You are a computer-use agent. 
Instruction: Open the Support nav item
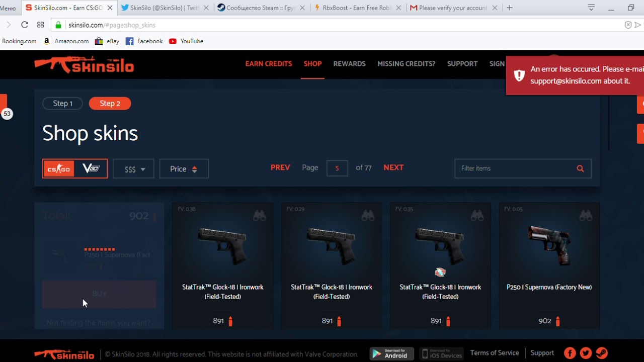(462, 64)
